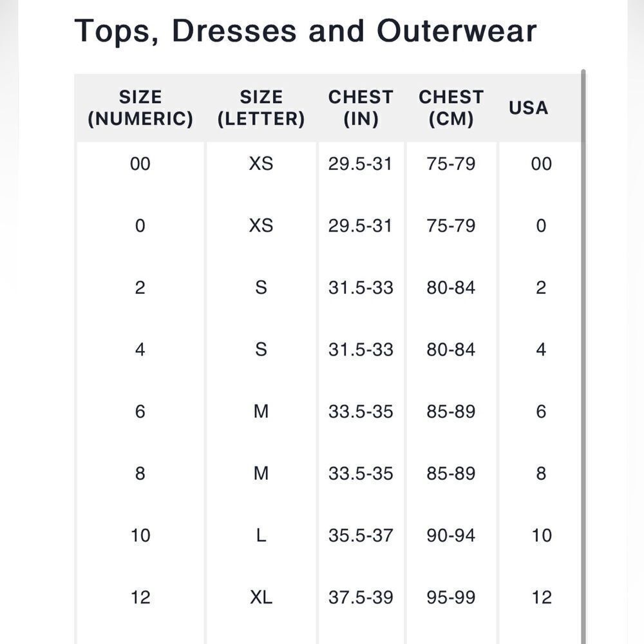
Task: Click the 80-84 chest cm for size 4
Action: pos(451,350)
